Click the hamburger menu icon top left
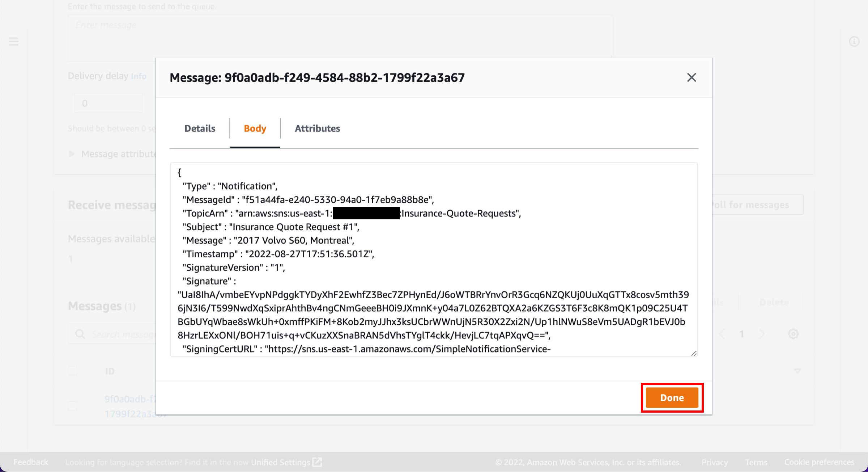Screen dimensions: 868x472 (x=13, y=41)
